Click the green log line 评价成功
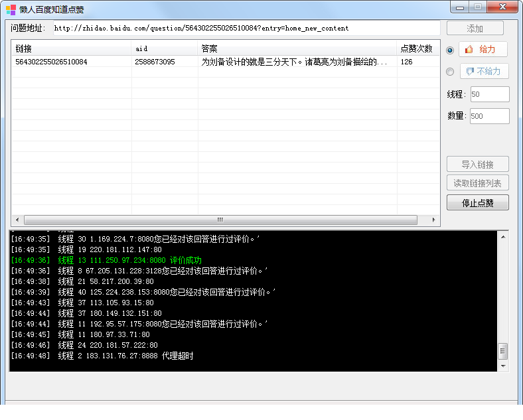This screenshot has height=420, width=523. click(x=106, y=260)
